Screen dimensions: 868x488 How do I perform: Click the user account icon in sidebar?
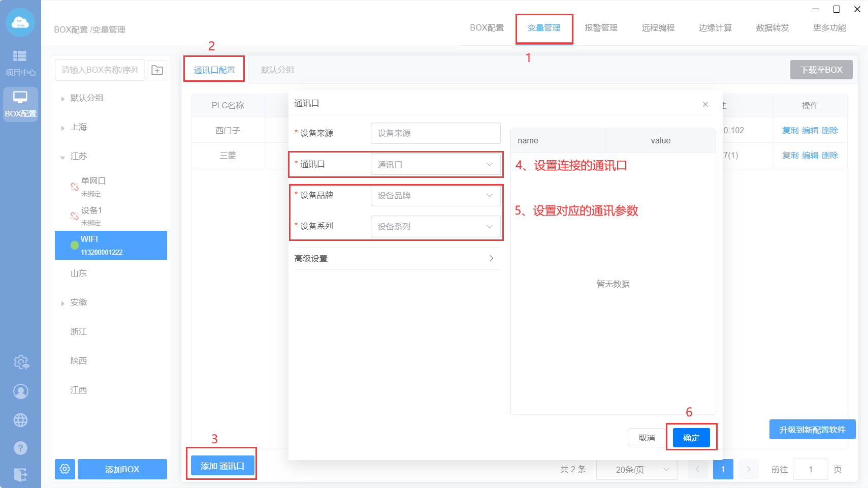click(x=20, y=391)
